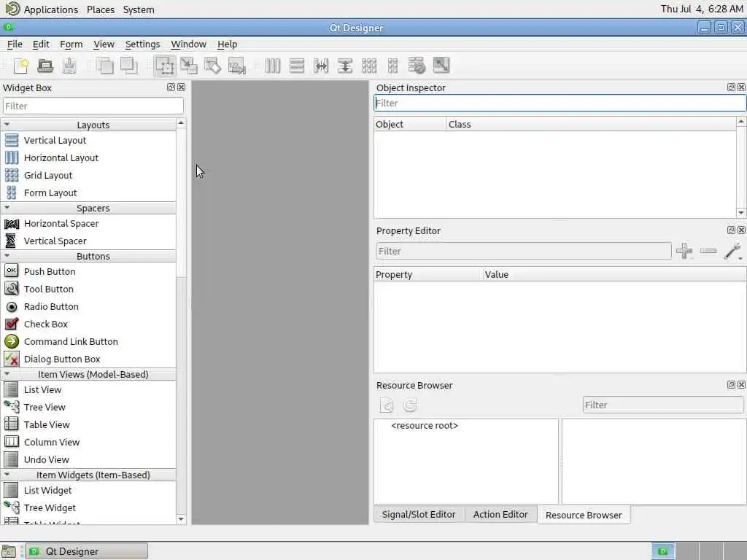The width and height of the screenshot is (747, 560).
Task: Click Lay Out Vertically toolbar icon
Action: pyautogui.click(x=296, y=66)
